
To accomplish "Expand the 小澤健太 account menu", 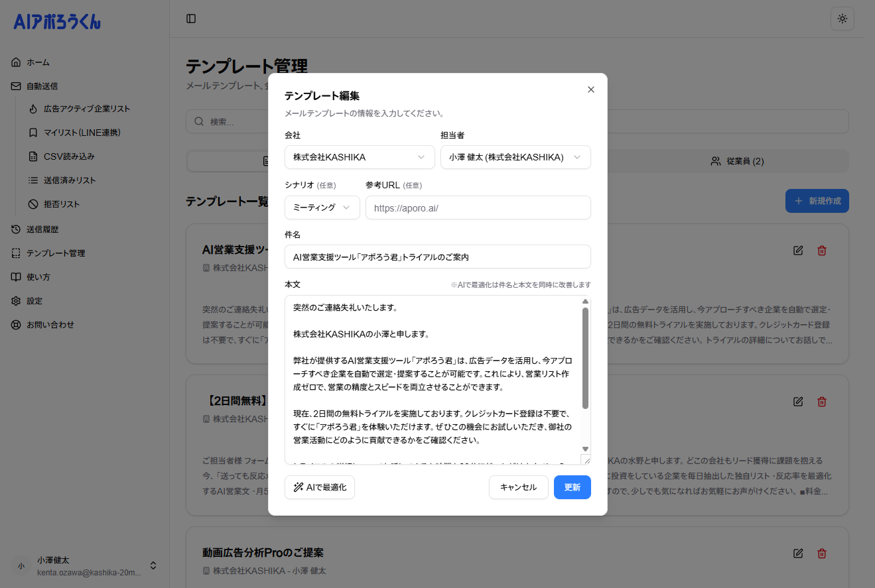I will coord(153,565).
